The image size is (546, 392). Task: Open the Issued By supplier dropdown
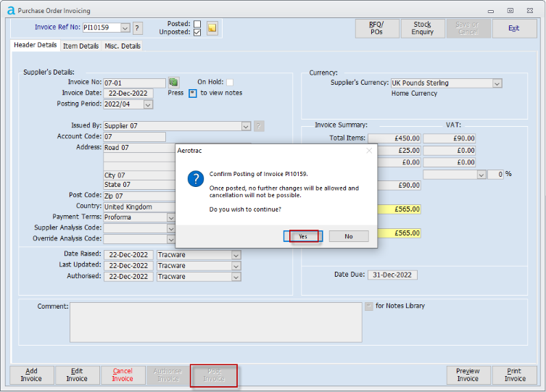tap(246, 126)
